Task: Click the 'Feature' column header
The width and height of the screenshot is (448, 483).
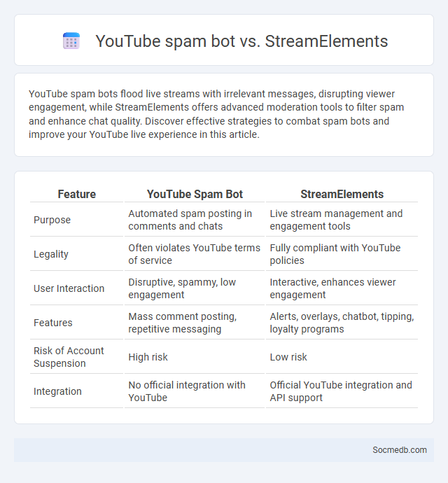Action: (x=77, y=194)
